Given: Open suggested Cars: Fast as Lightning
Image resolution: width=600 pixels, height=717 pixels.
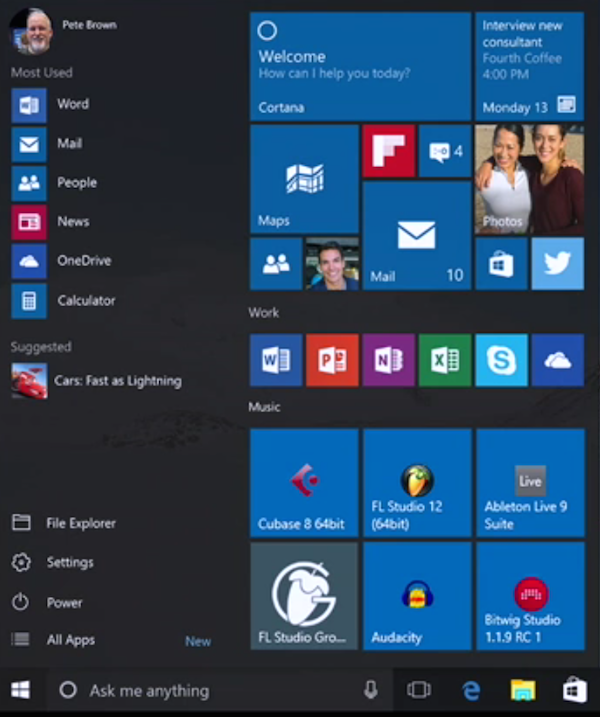Looking at the screenshot, I should click(96, 381).
